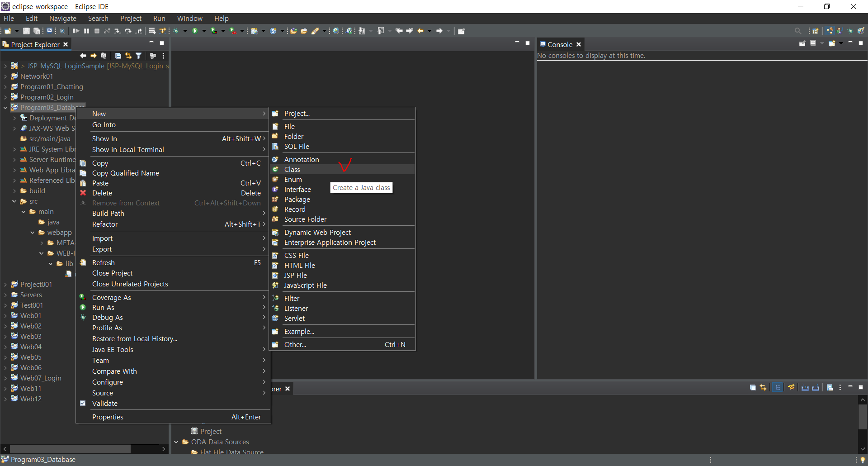
Task: Select Program01_Chatting in Project Explorer
Action: pyautogui.click(x=52, y=86)
